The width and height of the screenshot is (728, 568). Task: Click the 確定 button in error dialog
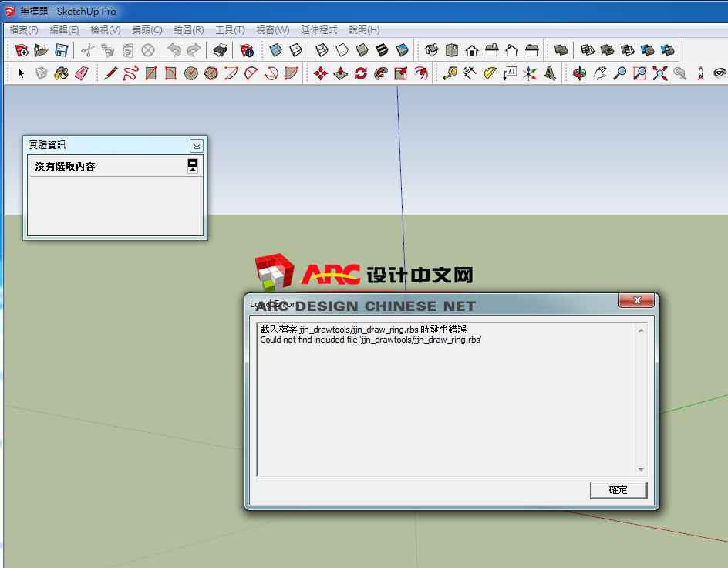(x=618, y=490)
